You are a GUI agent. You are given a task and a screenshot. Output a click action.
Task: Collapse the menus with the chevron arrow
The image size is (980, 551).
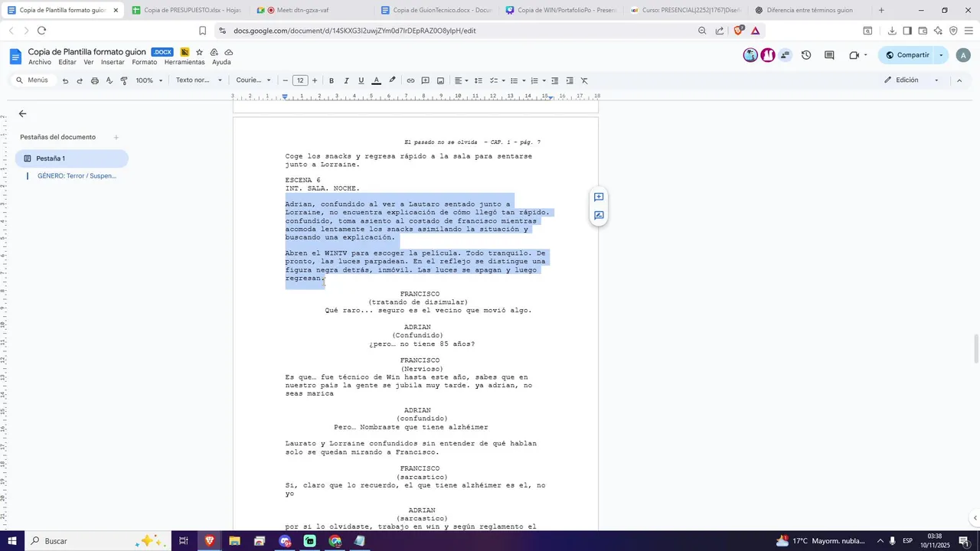click(x=959, y=80)
